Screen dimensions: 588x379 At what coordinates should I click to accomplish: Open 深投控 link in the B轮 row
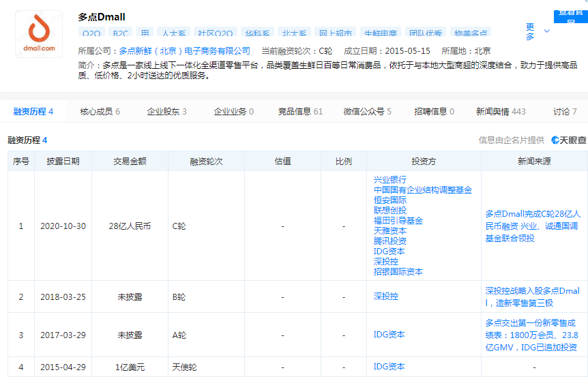[x=386, y=296]
